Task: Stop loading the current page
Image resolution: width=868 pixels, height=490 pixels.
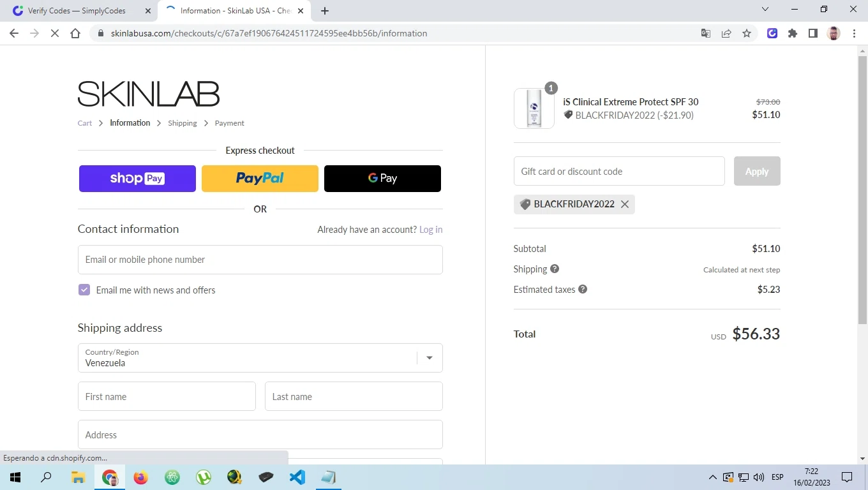Action: tap(55, 33)
